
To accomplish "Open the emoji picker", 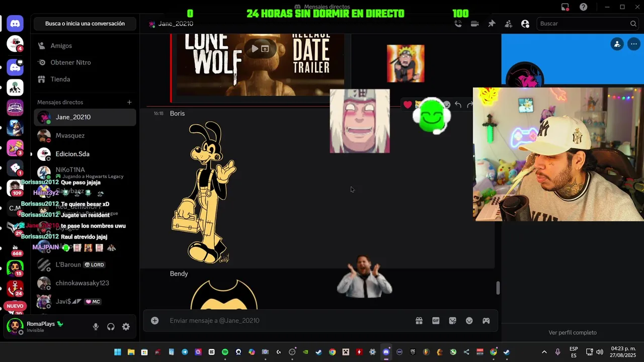I will [x=469, y=321].
